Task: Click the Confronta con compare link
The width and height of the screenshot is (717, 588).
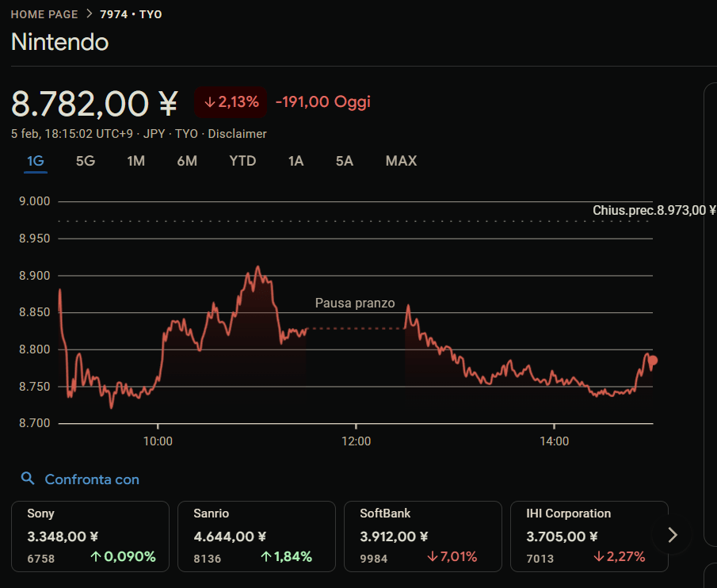Action: 92,479
